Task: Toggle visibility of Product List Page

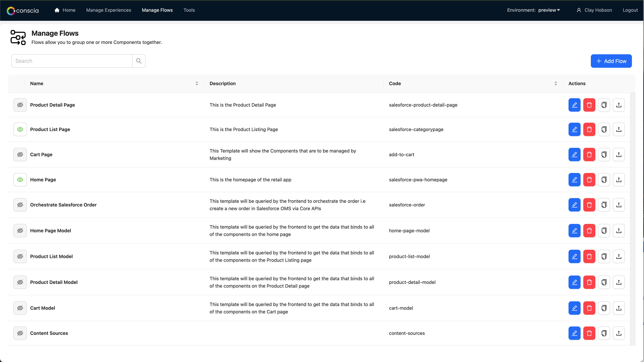Action: coord(20,129)
